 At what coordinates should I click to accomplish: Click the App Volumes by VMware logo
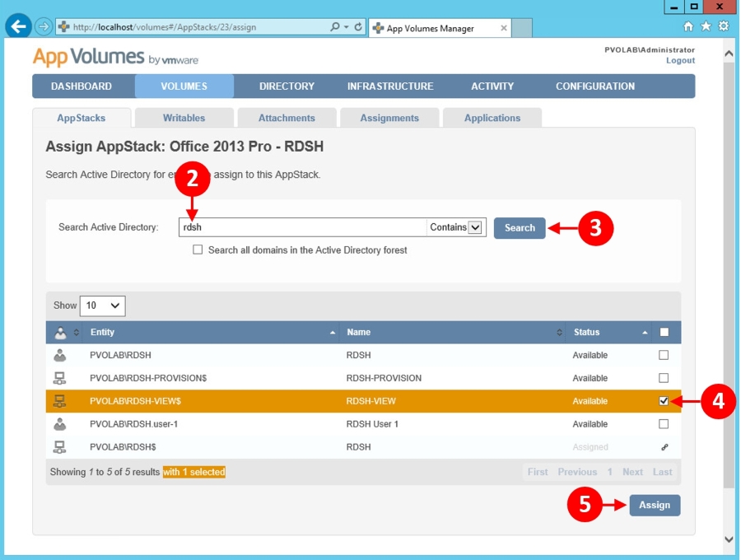click(x=116, y=57)
